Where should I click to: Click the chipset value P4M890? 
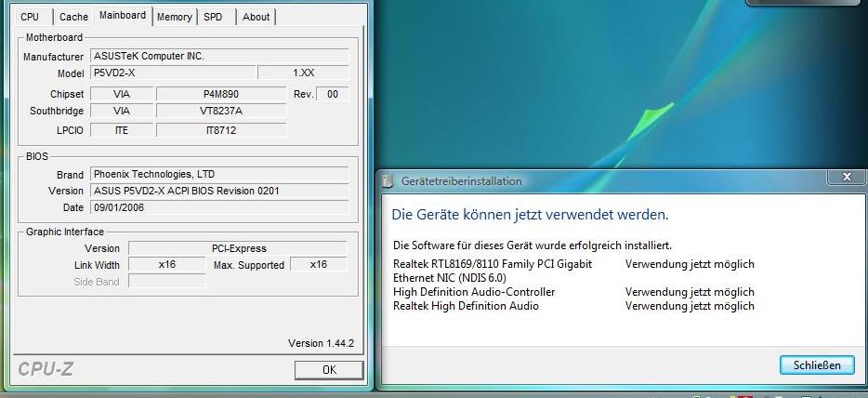click(x=221, y=94)
